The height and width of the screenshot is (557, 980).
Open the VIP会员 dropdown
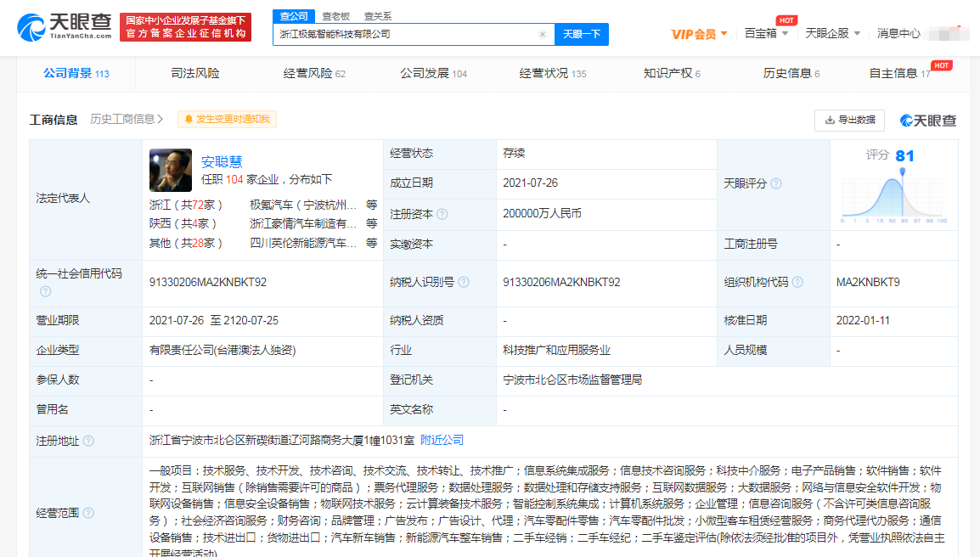pos(700,34)
